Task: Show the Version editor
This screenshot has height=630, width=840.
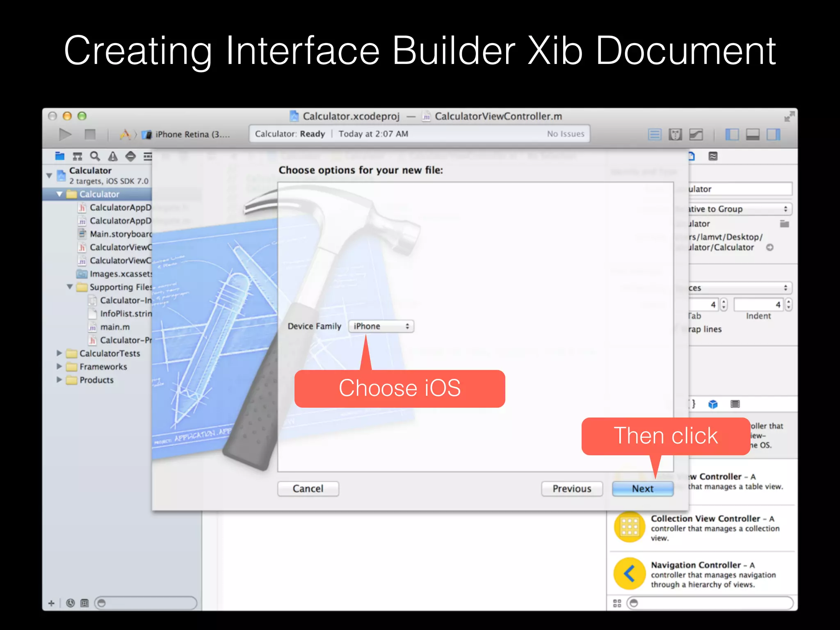Action: (x=696, y=134)
